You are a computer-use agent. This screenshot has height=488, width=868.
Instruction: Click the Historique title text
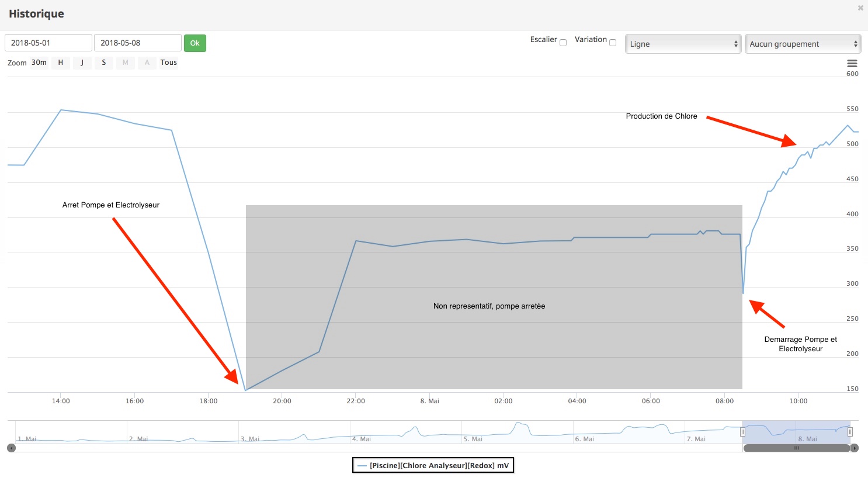point(36,14)
